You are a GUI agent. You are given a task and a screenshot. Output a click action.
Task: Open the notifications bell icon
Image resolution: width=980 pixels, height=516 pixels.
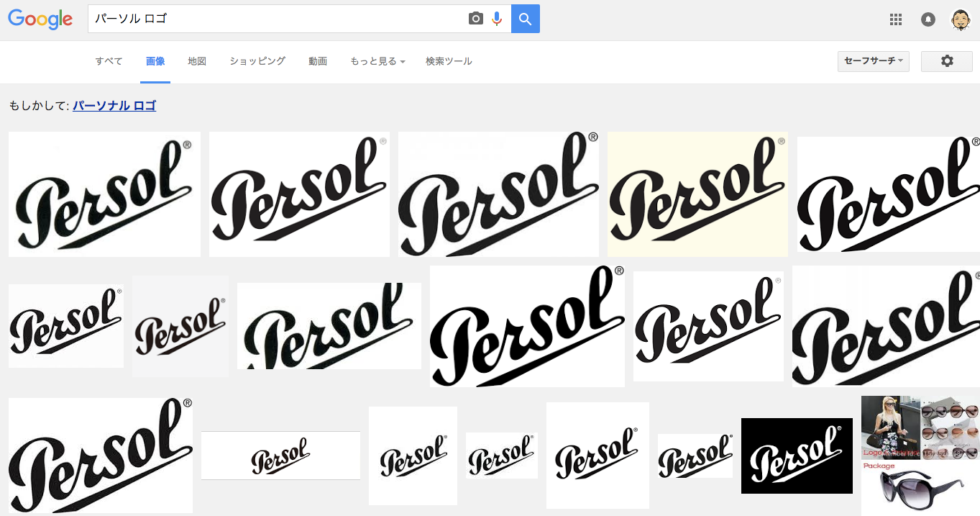pos(928,19)
